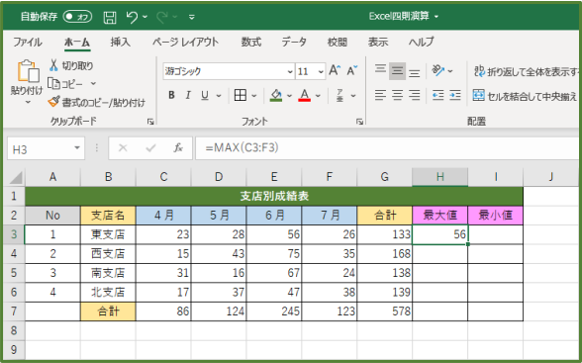Confirm formula entry checkmark icon

coord(151,148)
